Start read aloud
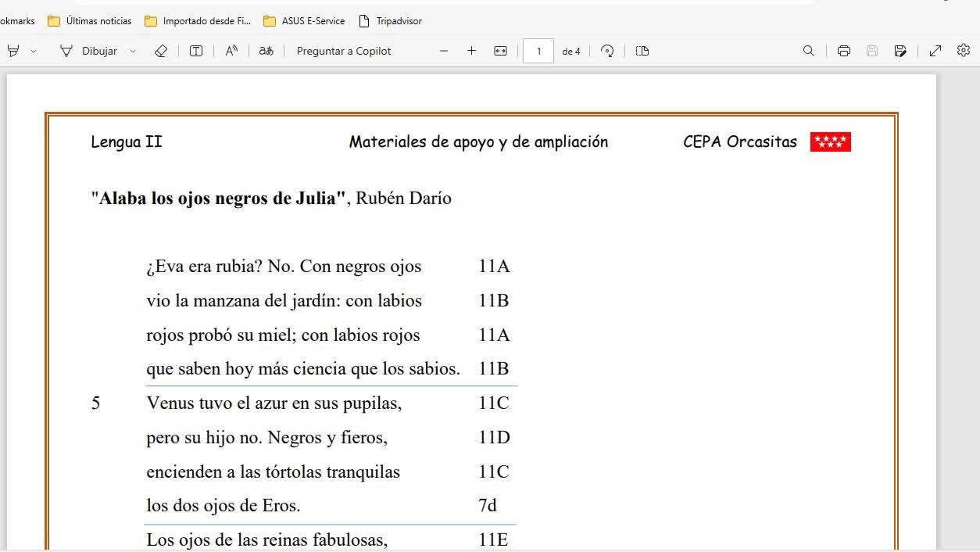The height and width of the screenshot is (552, 980). (x=231, y=51)
